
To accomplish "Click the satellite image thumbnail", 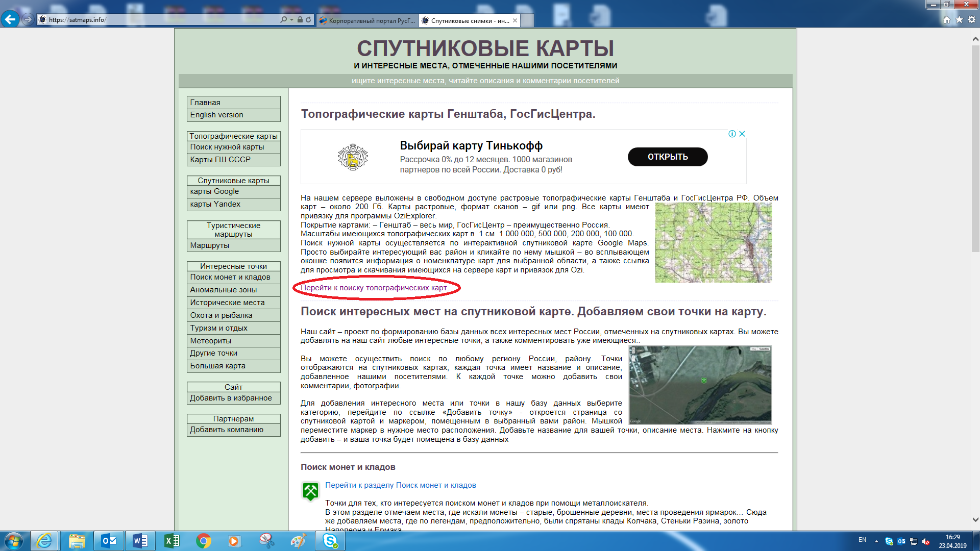I will click(x=700, y=385).
